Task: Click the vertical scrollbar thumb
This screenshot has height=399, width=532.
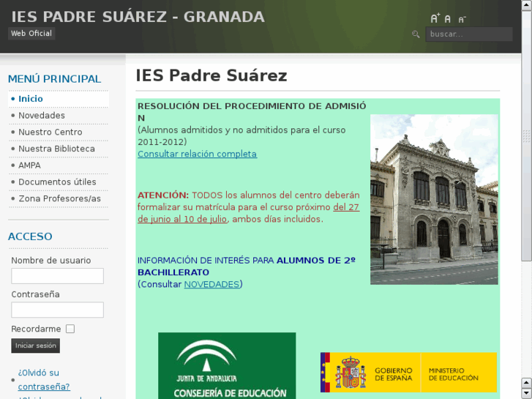Action: (x=526, y=136)
